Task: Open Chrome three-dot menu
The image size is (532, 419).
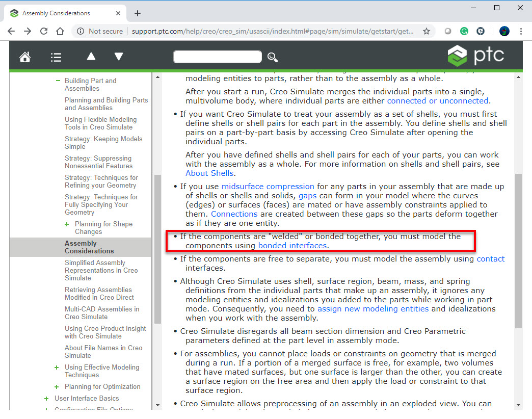Action: [x=521, y=31]
